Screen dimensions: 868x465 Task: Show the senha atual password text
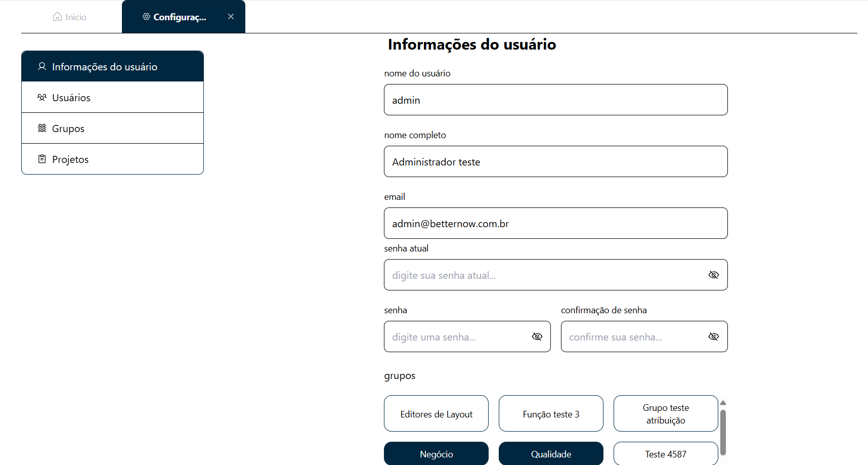pyautogui.click(x=714, y=275)
